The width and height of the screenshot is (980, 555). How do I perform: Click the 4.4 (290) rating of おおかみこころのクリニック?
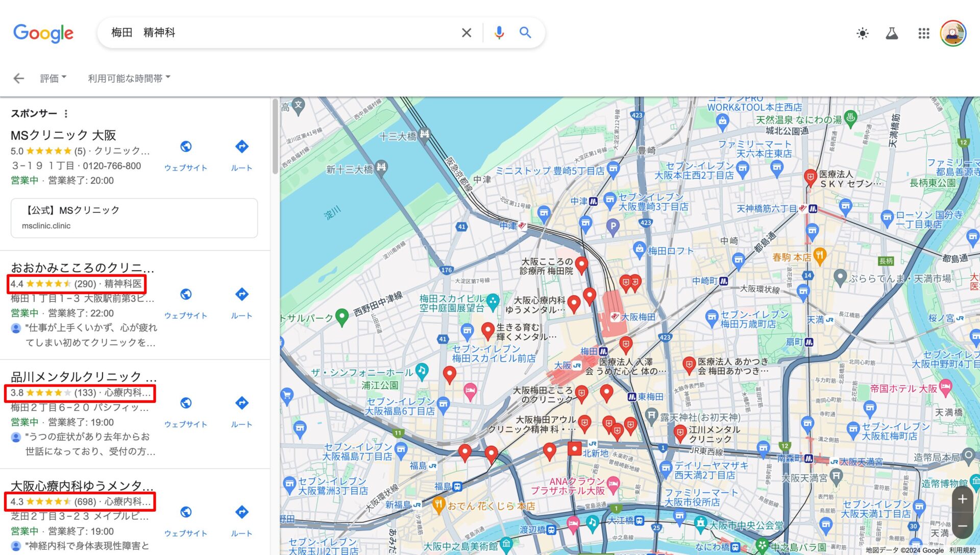(77, 284)
